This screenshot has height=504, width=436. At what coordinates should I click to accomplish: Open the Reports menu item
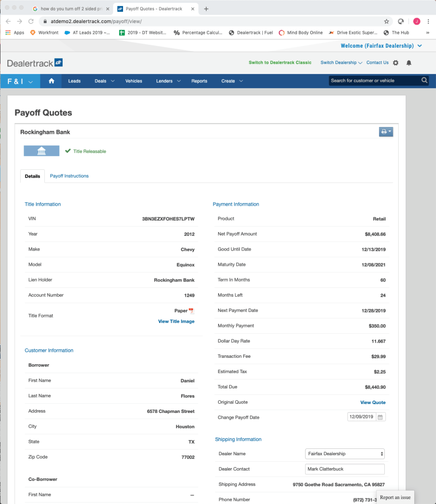[x=199, y=81]
